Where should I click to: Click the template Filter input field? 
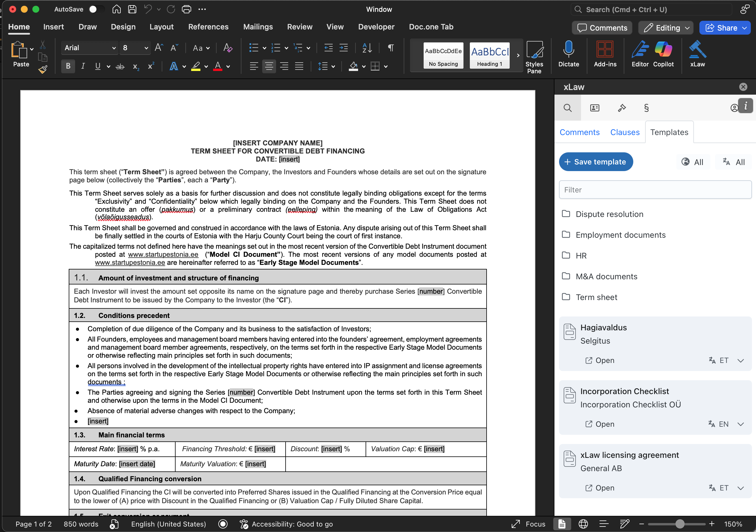655,190
